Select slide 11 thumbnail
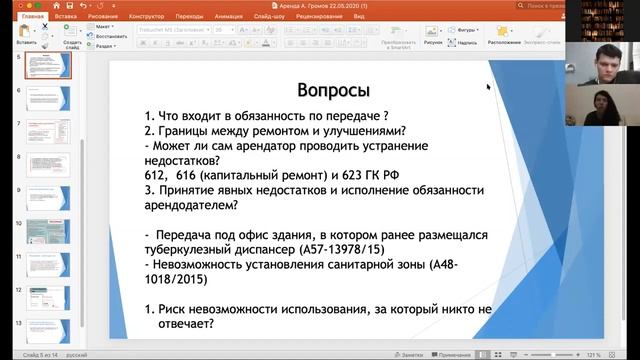This screenshot has width=640, height=360. pyautogui.click(x=48, y=265)
